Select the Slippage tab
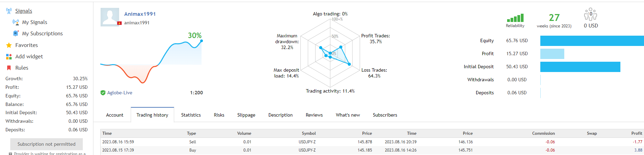644x155 pixels. tap(246, 115)
